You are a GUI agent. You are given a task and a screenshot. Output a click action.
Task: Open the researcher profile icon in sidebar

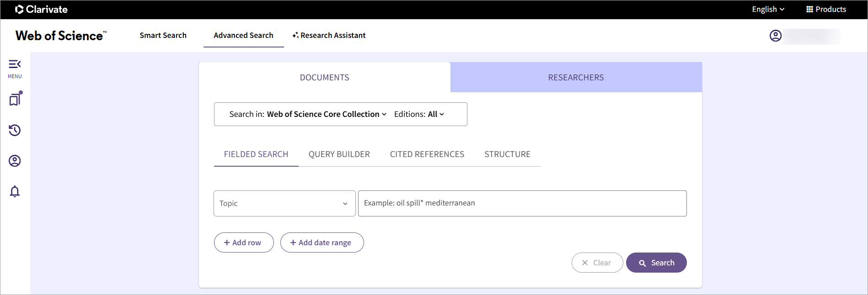pos(15,161)
